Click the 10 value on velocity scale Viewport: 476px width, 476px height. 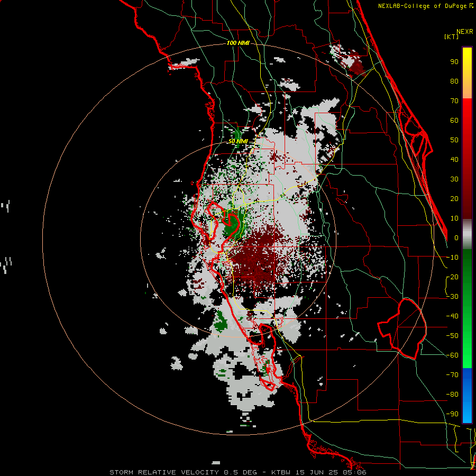pos(454,218)
